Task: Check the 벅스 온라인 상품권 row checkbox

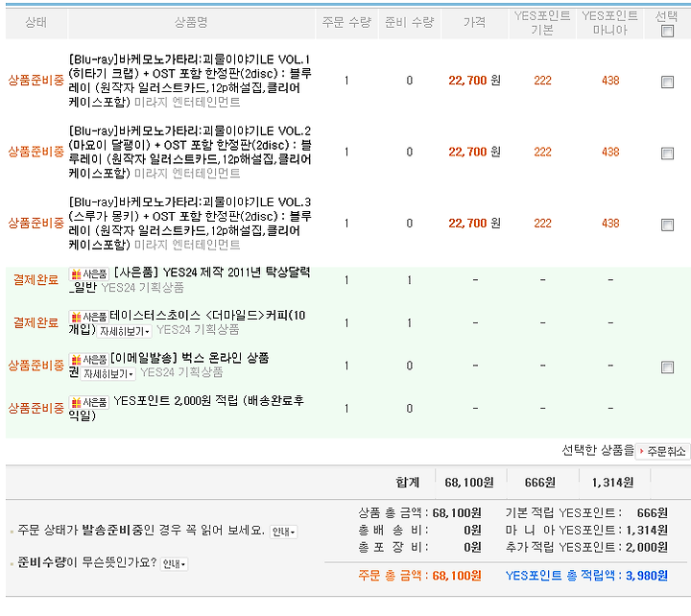Action: point(667,367)
